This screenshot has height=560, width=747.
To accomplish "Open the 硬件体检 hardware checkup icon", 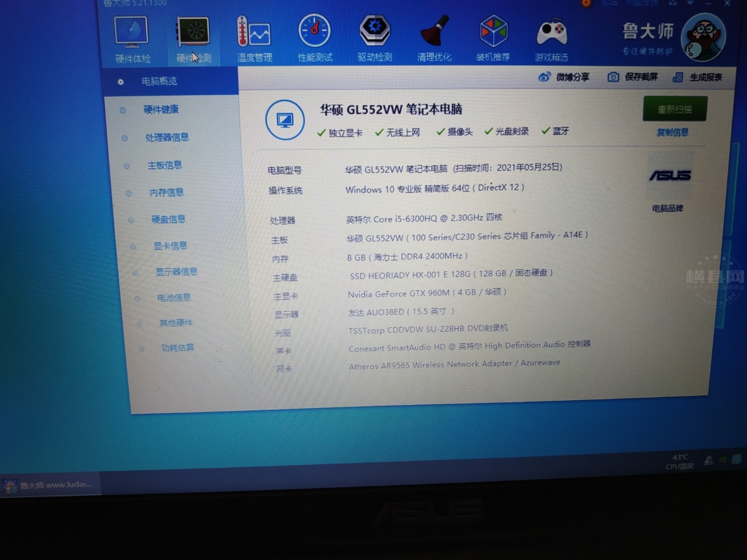I will tap(132, 40).
